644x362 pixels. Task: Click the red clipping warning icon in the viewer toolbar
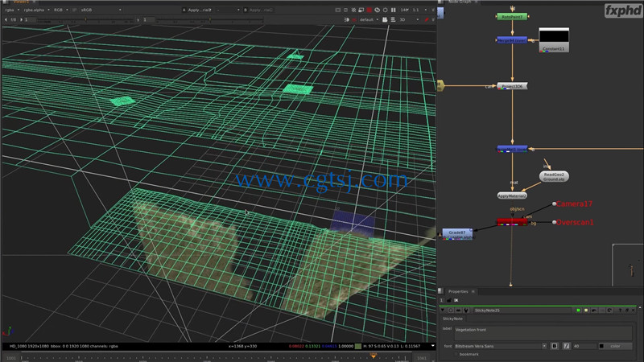(369, 10)
